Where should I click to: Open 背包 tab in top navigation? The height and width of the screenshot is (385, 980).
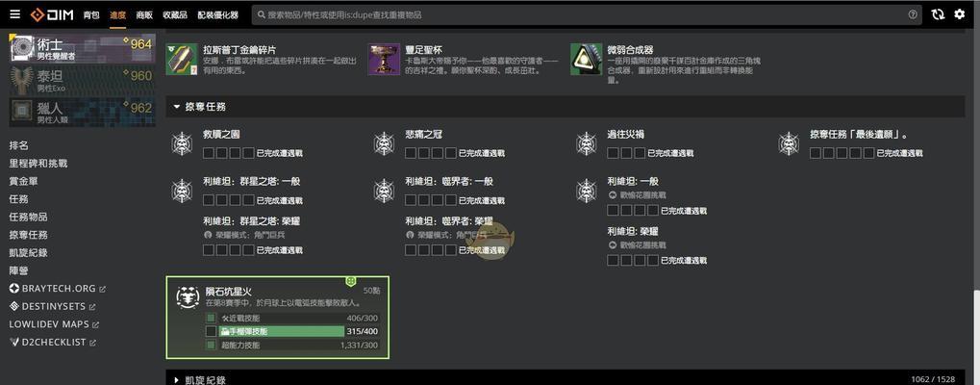pyautogui.click(x=91, y=15)
